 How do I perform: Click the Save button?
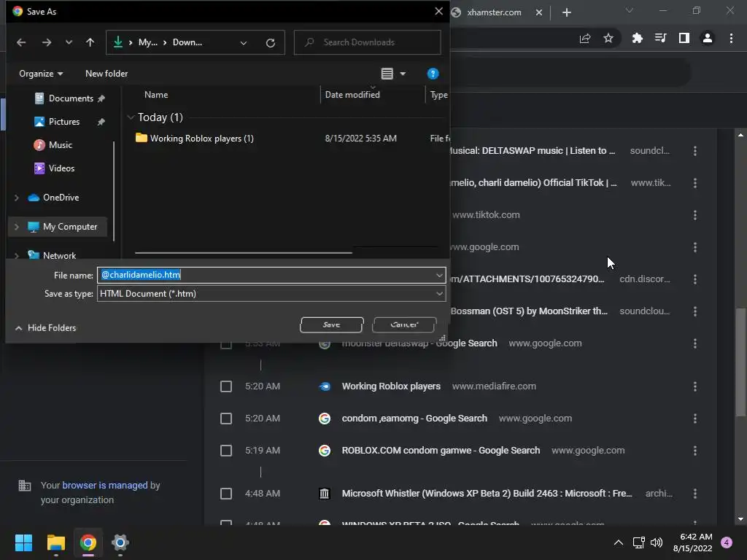(x=332, y=324)
